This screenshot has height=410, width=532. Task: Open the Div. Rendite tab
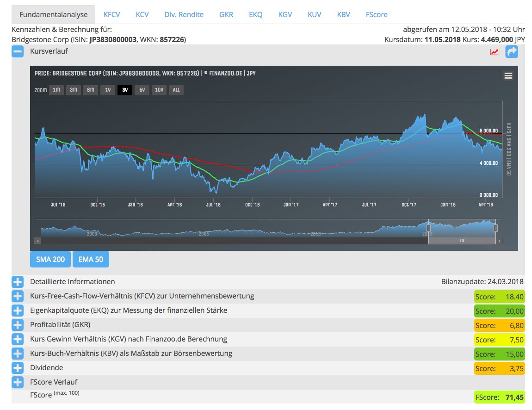(x=184, y=15)
